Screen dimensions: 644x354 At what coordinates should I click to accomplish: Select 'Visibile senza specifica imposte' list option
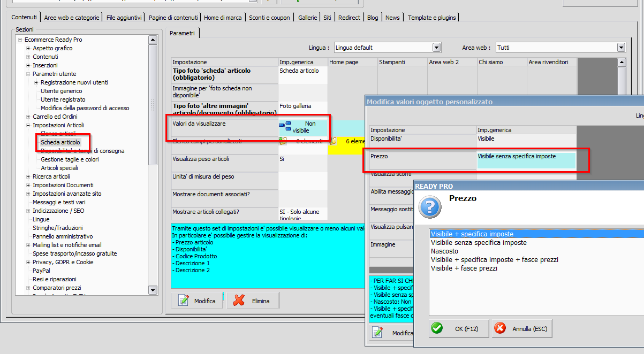479,243
